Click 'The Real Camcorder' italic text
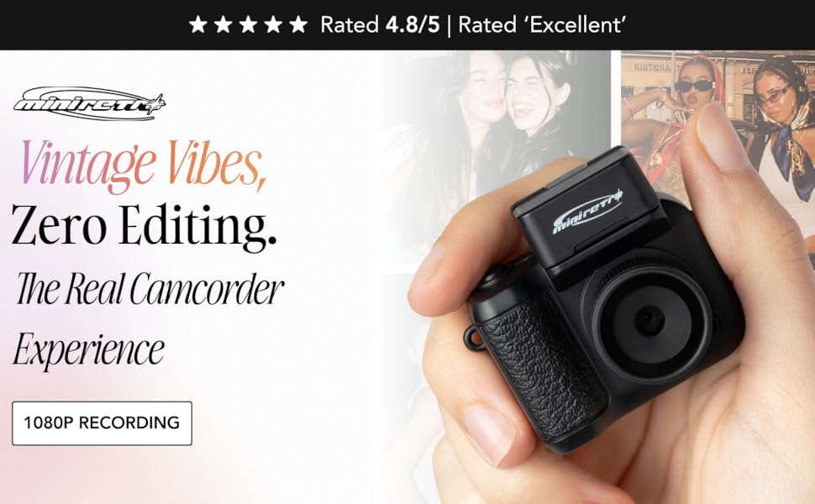Image resolution: width=815 pixels, height=504 pixels. point(150,290)
